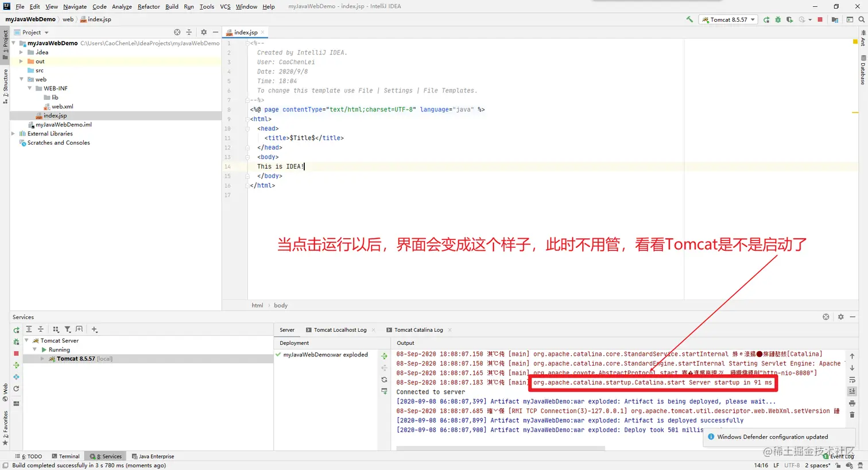The image size is (868, 470).
Task: Toggle Scroll to End in the Output panel
Action: (852, 391)
